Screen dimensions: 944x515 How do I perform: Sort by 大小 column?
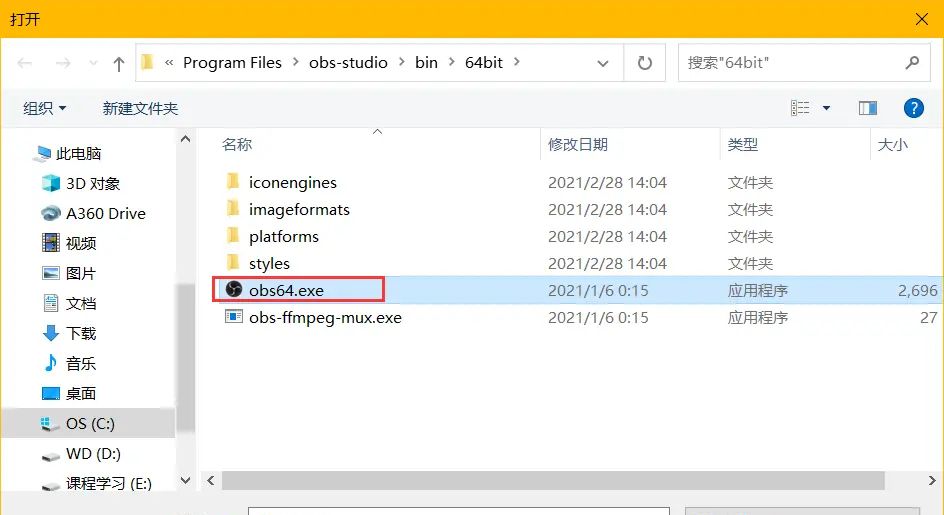click(x=893, y=145)
